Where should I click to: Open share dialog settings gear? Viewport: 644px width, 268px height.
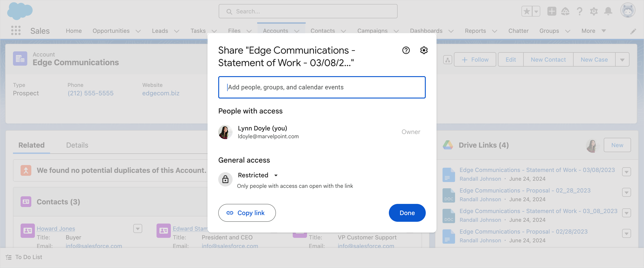click(424, 50)
